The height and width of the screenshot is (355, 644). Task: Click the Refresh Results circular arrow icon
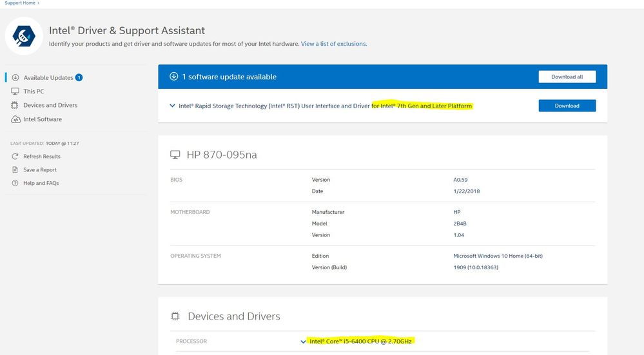15,157
